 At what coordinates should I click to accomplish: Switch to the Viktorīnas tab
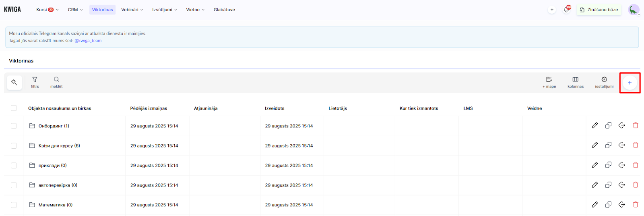click(x=102, y=10)
